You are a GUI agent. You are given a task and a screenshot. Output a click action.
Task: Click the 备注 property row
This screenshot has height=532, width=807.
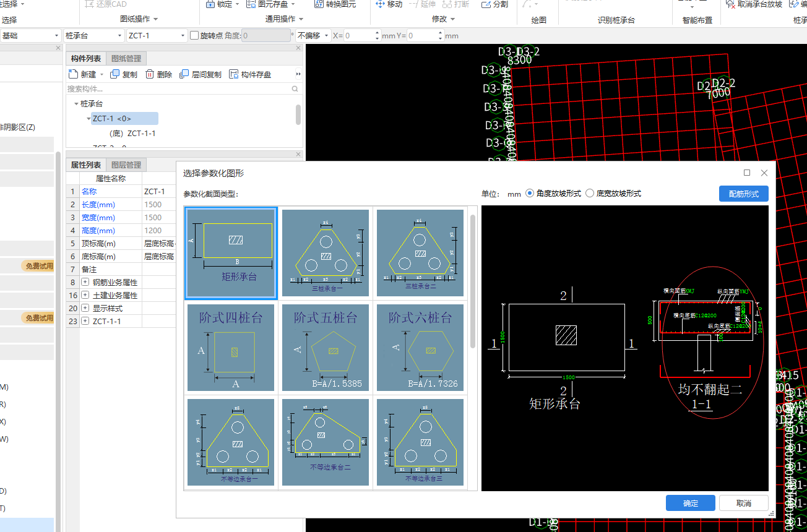pos(121,270)
